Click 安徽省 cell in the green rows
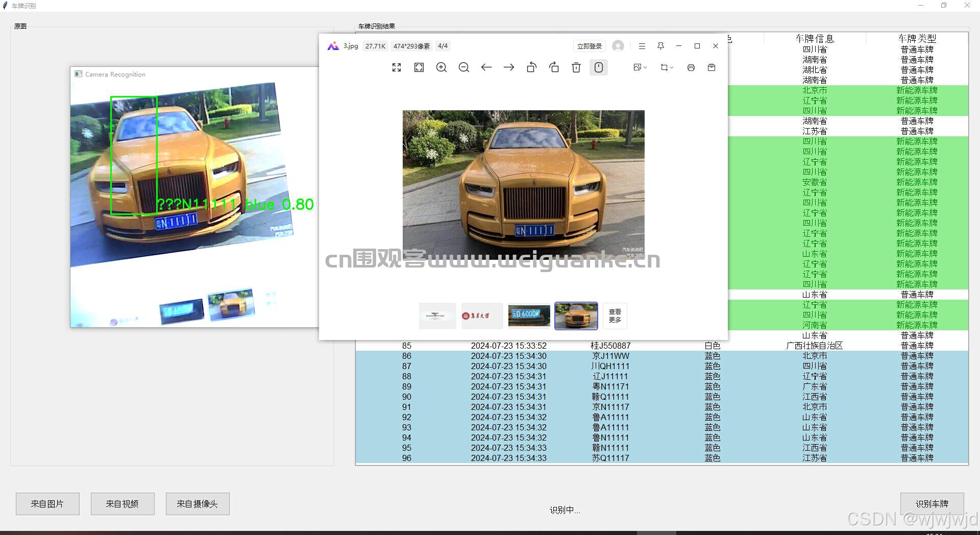The height and width of the screenshot is (535, 980). (x=815, y=182)
